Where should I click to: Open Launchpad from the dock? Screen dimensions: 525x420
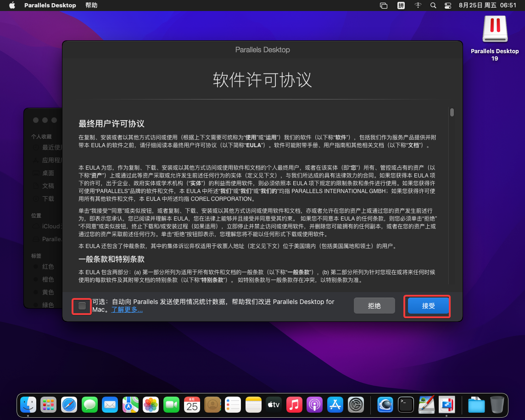tap(48, 405)
